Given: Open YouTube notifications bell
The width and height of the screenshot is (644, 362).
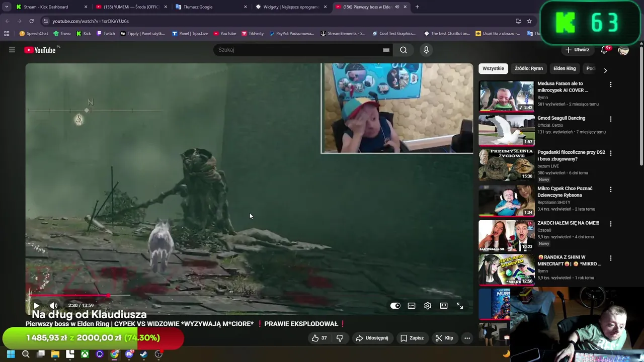Looking at the screenshot, I should 605,50.
